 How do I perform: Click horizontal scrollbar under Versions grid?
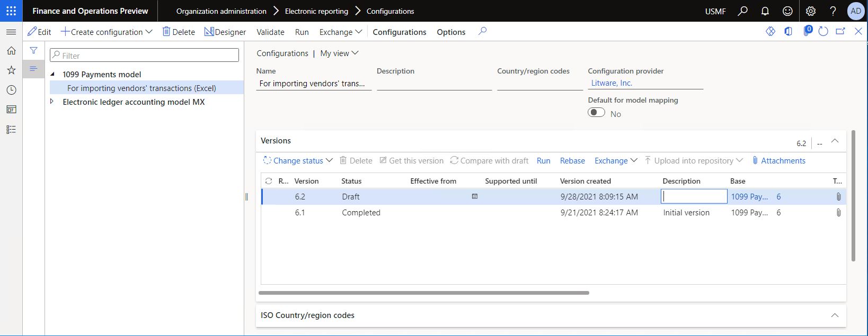pos(424,293)
